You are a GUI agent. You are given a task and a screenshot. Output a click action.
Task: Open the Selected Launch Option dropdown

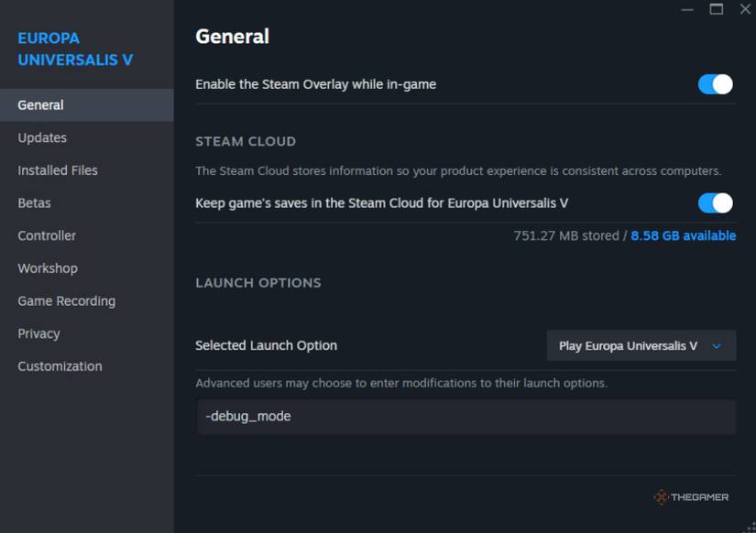[x=640, y=346]
